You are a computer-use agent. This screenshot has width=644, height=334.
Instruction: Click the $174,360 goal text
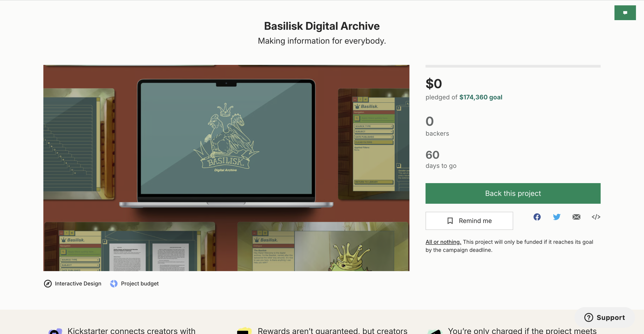coord(481,97)
